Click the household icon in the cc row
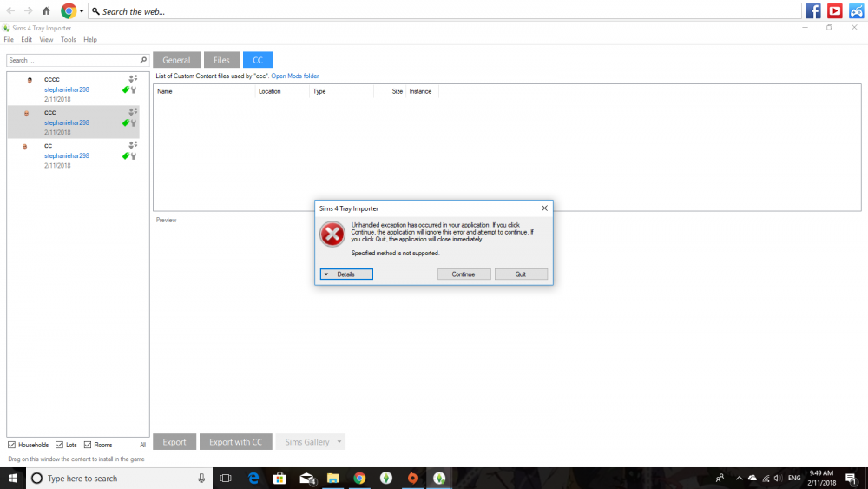The height and width of the screenshot is (489, 868). tap(133, 145)
